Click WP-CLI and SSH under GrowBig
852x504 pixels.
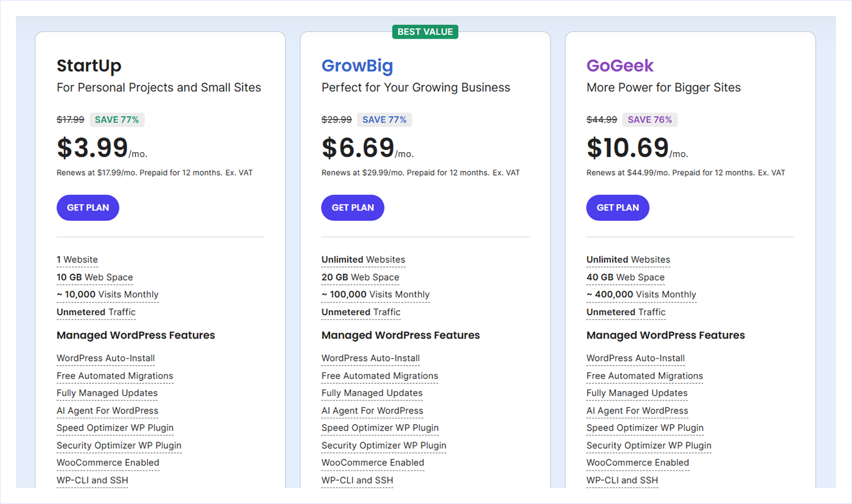coord(357,480)
